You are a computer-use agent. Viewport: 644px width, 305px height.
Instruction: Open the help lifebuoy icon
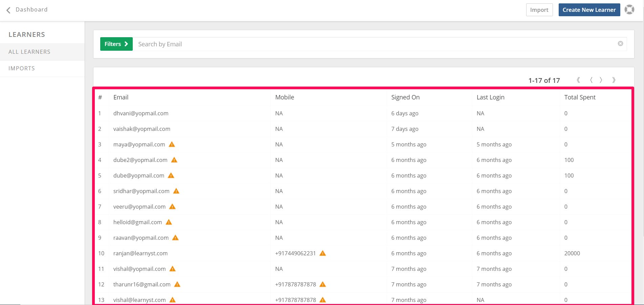[x=629, y=9]
